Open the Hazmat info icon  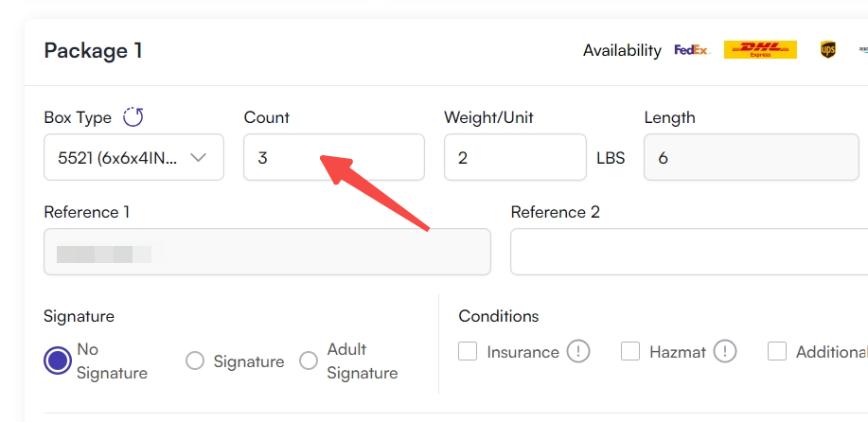click(x=725, y=352)
